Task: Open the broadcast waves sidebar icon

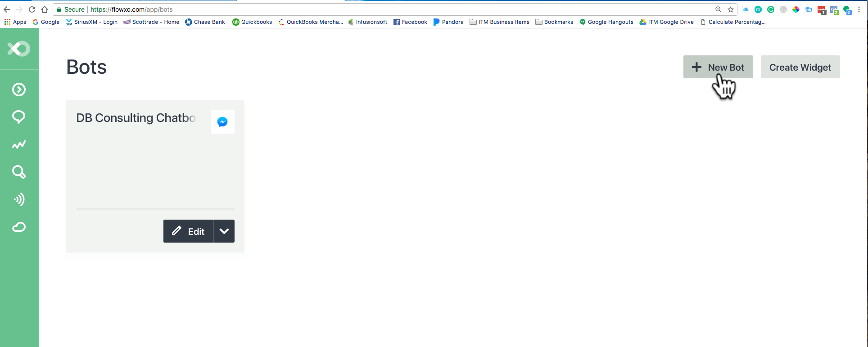Action: coord(19,199)
